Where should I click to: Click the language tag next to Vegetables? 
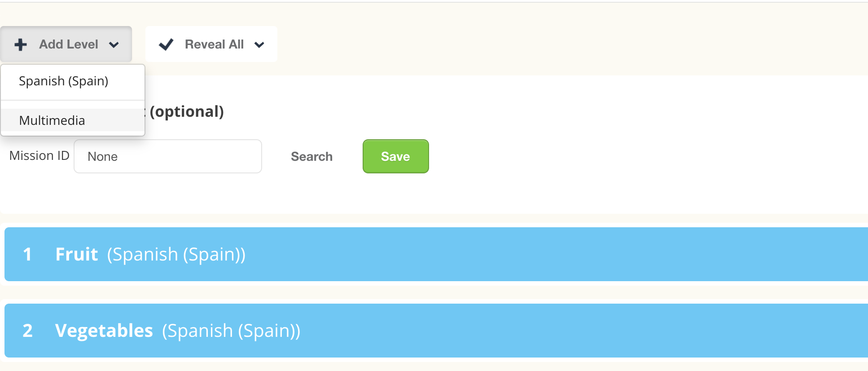click(231, 331)
